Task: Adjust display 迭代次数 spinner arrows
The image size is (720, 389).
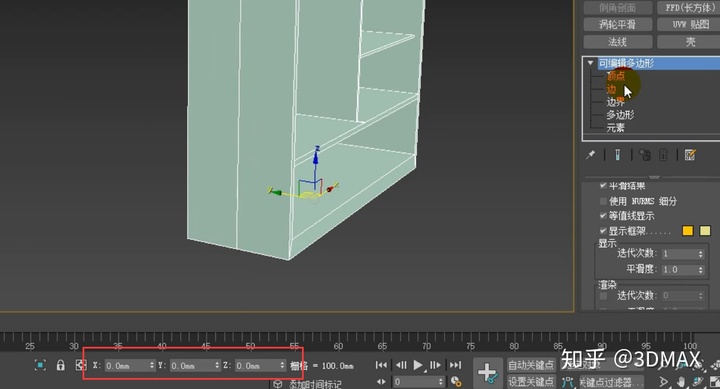Action: click(701, 254)
